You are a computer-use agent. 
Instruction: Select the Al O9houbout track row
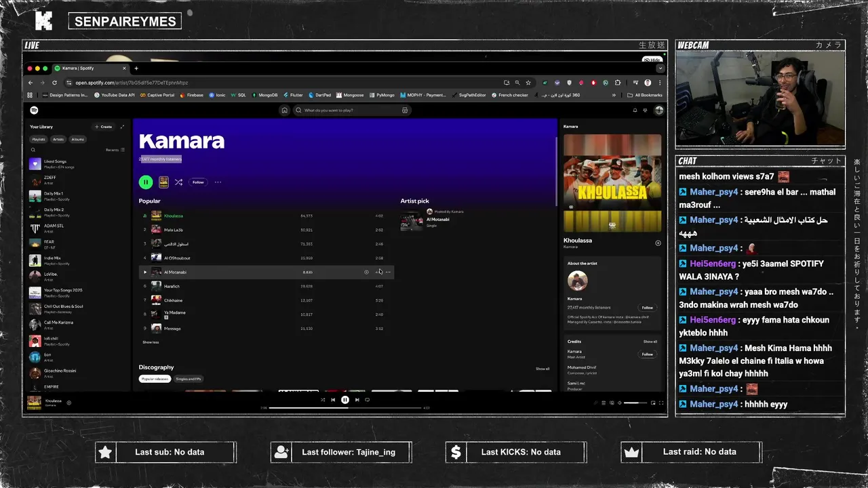tap(266, 258)
